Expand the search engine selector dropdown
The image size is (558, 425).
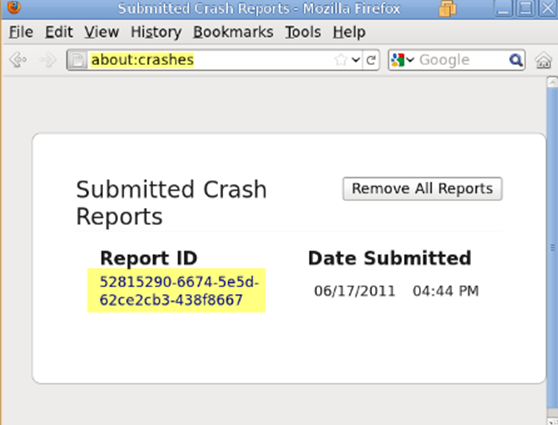click(x=410, y=60)
